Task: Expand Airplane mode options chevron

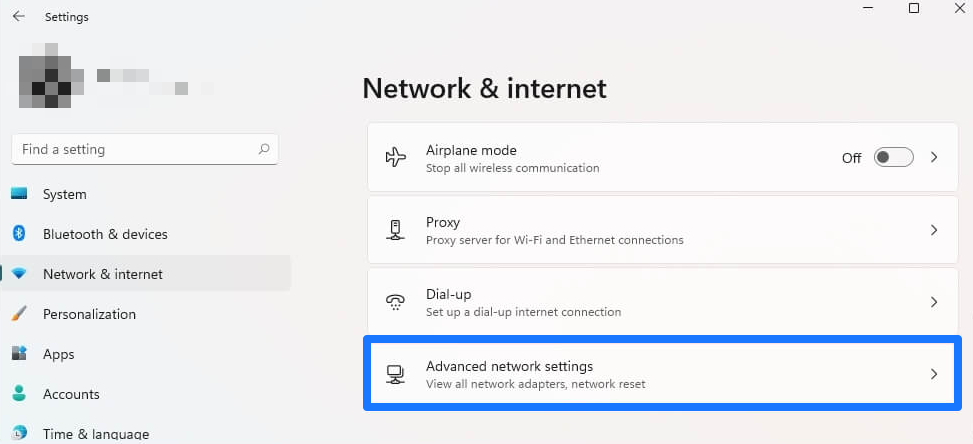Action: [x=933, y=158]
